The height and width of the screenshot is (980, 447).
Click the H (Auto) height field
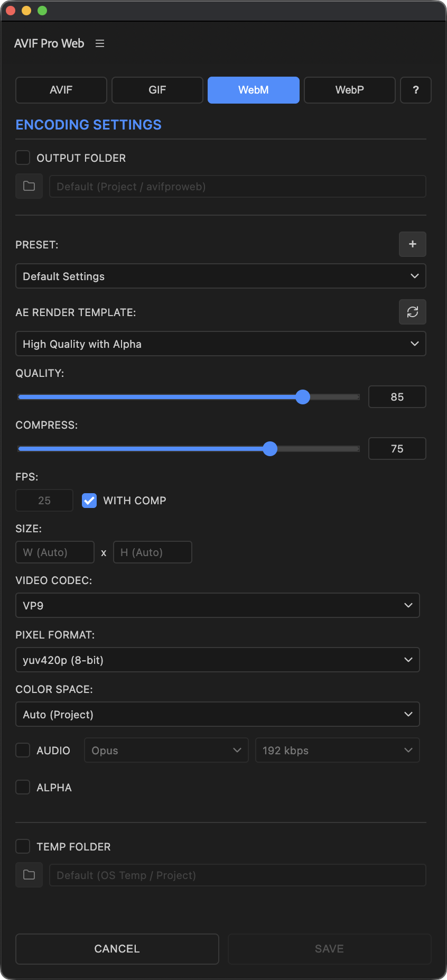coord(153,552)
